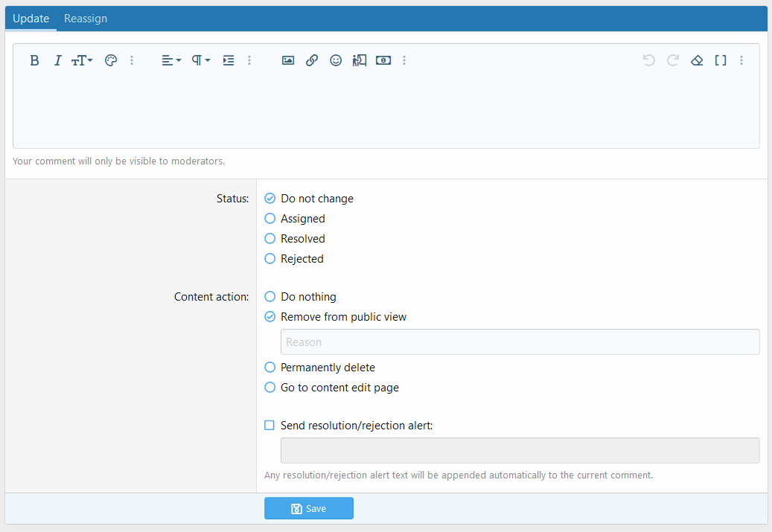The image size is (772, 532).
Task: Open the smilies picker
Action: pos(336,60)
